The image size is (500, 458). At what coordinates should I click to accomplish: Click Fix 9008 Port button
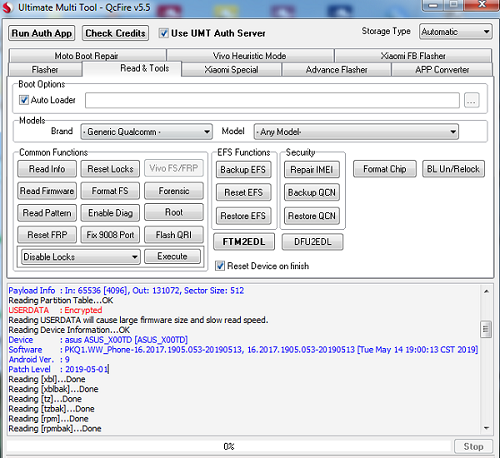tap(110, 235)
